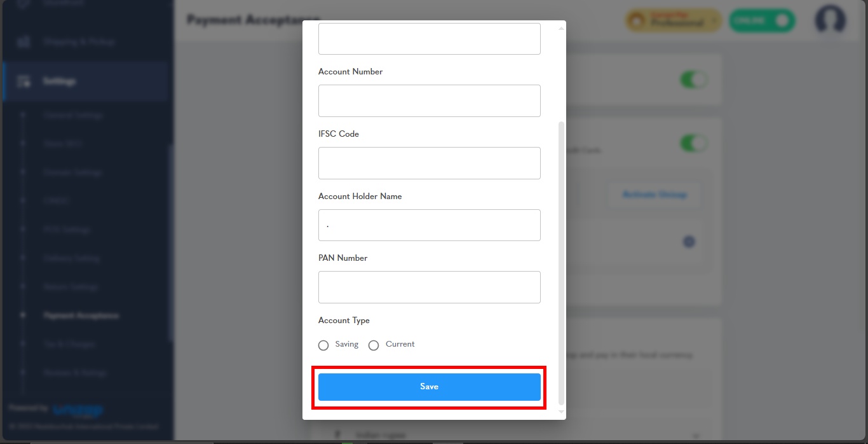Focus the PAN Number field

(x=430, y=287)
